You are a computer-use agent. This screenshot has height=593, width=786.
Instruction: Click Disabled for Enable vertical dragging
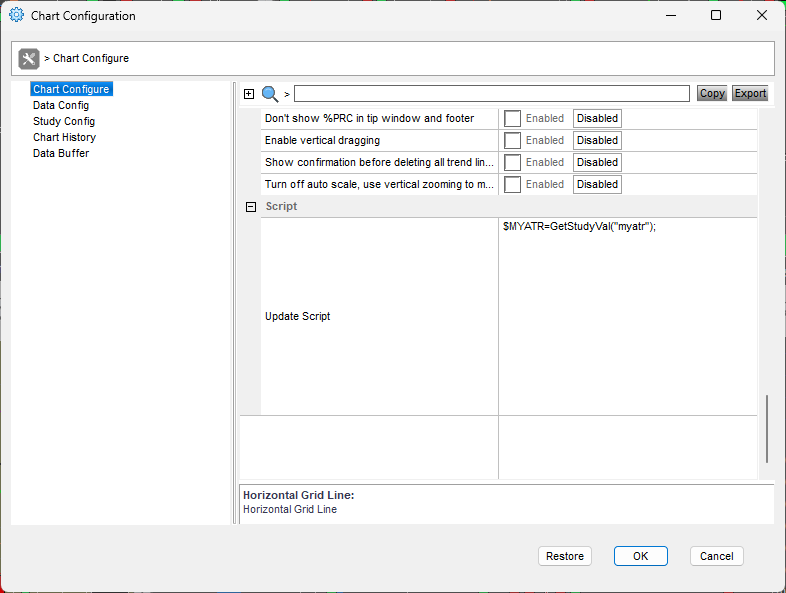[597, 141]
